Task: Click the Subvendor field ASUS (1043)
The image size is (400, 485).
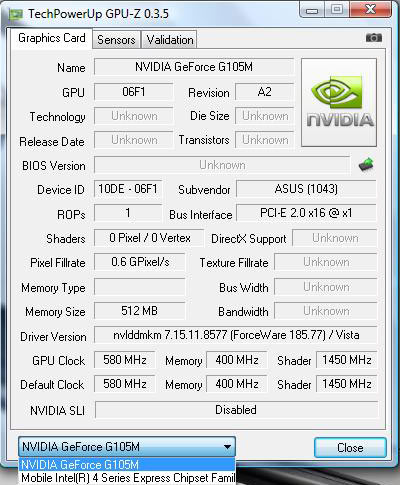Action: pos(306,189)
